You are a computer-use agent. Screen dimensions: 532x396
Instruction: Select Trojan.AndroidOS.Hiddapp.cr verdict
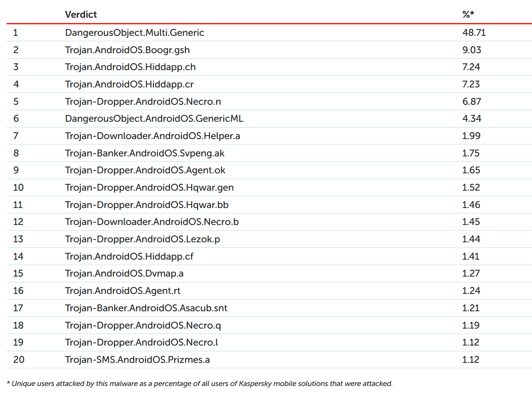(129, 84)
